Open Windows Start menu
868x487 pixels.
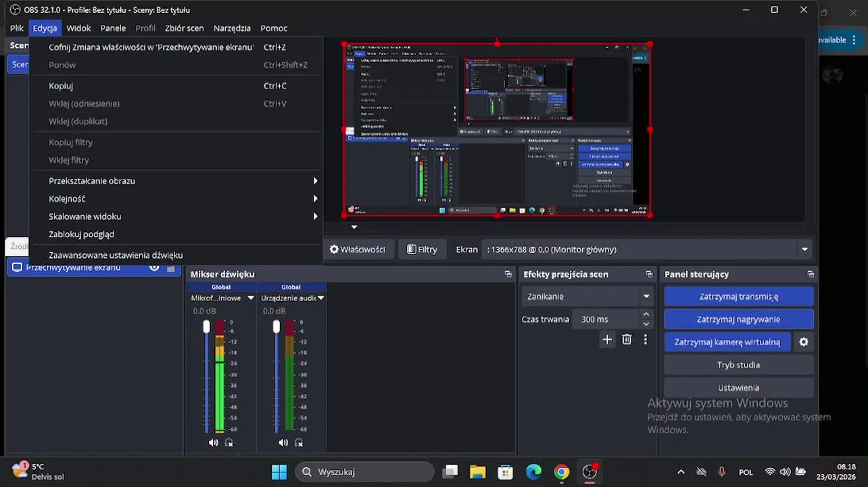click(279, 471)
